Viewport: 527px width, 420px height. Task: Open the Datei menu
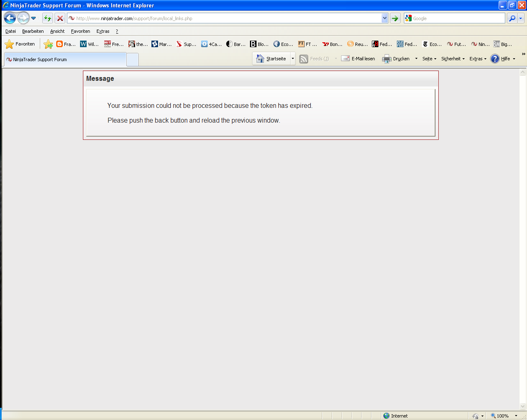click(x=11, y=31)
